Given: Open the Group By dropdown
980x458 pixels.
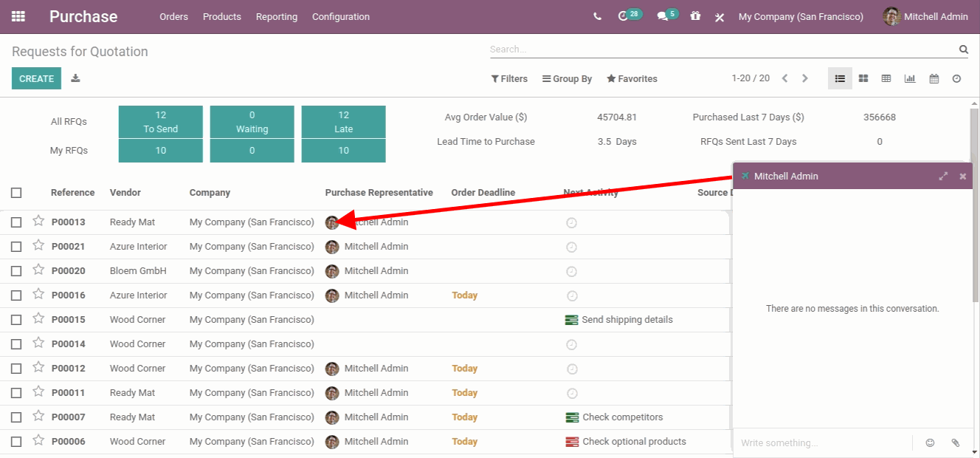Looking at the screenshot, I should click(x=567, y=78).
